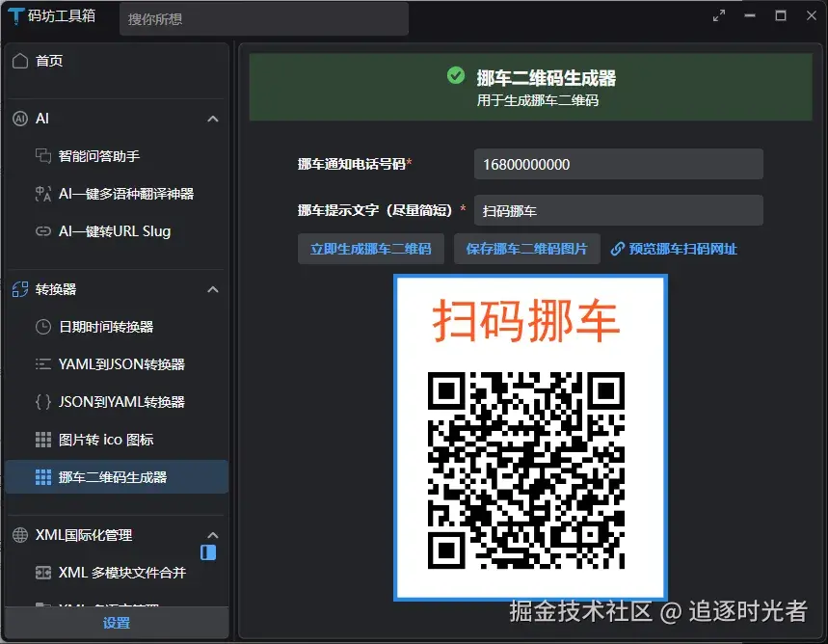Click the expand fullscreen arrows icon
This screenshot has height=644, width=828.
(719, 15)
